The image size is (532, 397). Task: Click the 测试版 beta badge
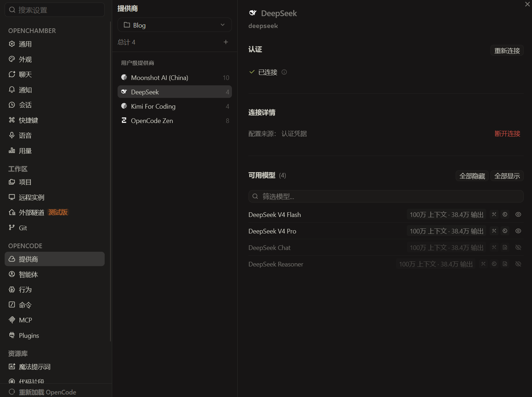click(58, 212)
